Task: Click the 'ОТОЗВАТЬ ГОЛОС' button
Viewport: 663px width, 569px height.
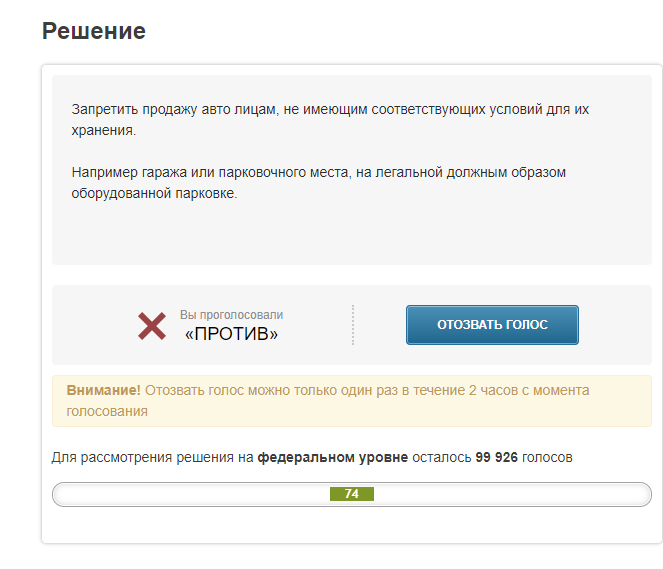Action: 492,325
